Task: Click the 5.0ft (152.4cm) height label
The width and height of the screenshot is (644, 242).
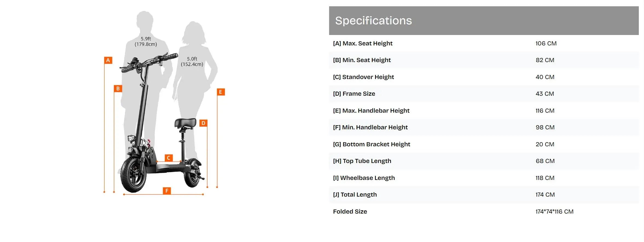Action: point(192,62)
